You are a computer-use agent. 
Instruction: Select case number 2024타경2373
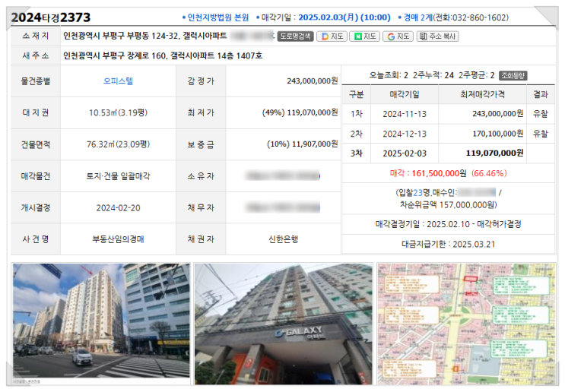[50, 17]
